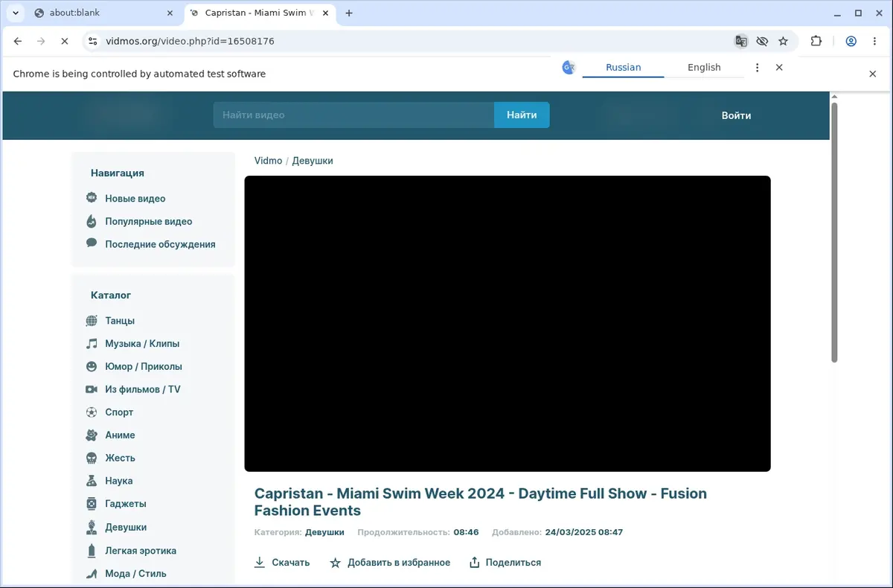Open the Chrome profile avatar icon
Image resolution: width=893 pixels, height=588 pixels.
click(851, 41)
